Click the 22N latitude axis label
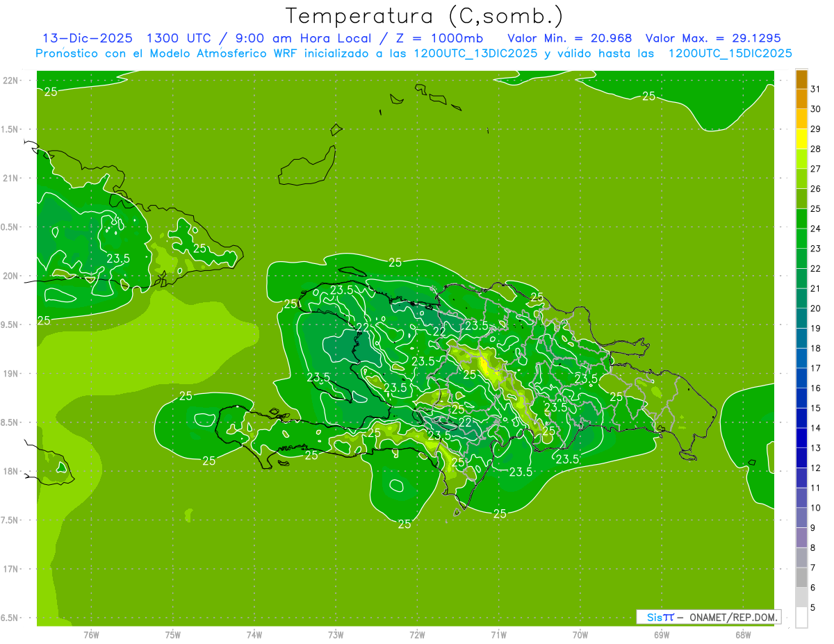The width and height of the screenshot is (834, 644). [x=10, y=81]
